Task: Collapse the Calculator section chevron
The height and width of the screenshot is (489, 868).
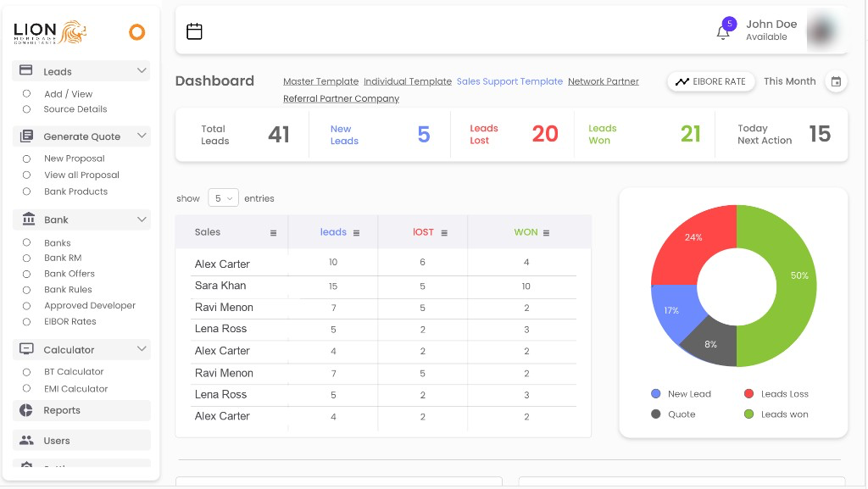Action: [142, 349]
